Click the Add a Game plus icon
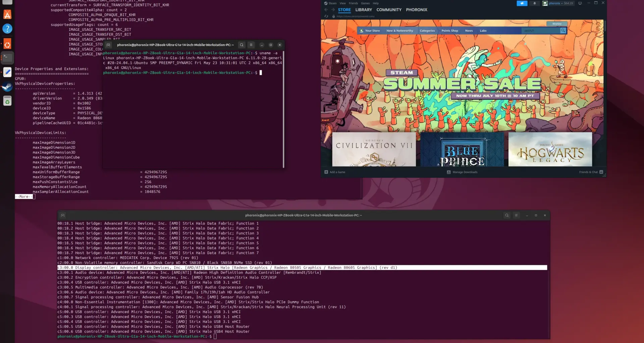 (x=326, y=172)
